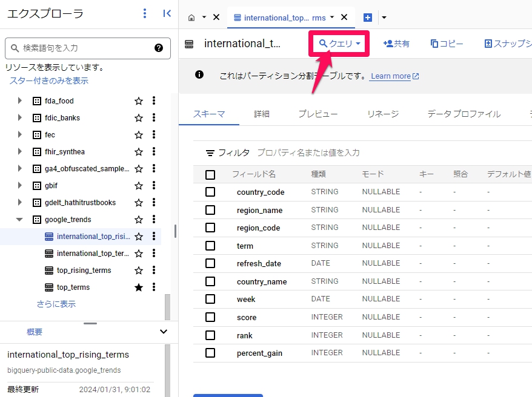Expand the gdelt_hathitrustbooks dataset
532x397 pixels.
pos(19,202)
